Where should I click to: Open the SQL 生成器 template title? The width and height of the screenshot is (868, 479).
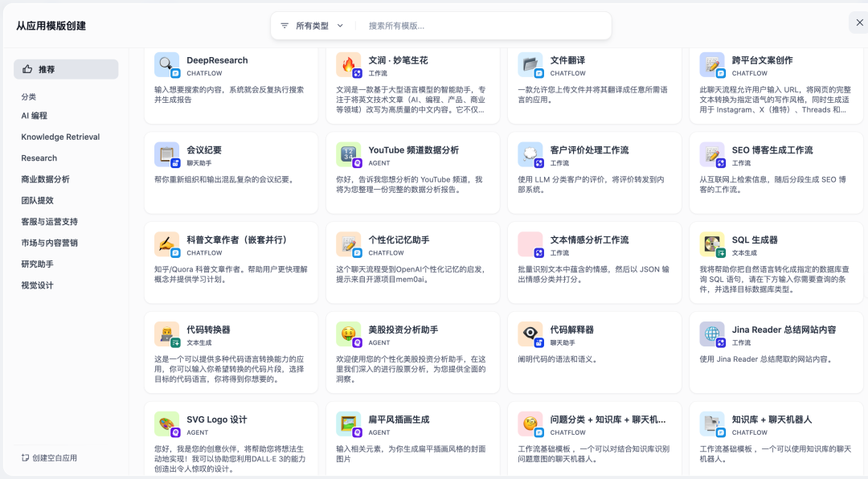coord(755,239)
